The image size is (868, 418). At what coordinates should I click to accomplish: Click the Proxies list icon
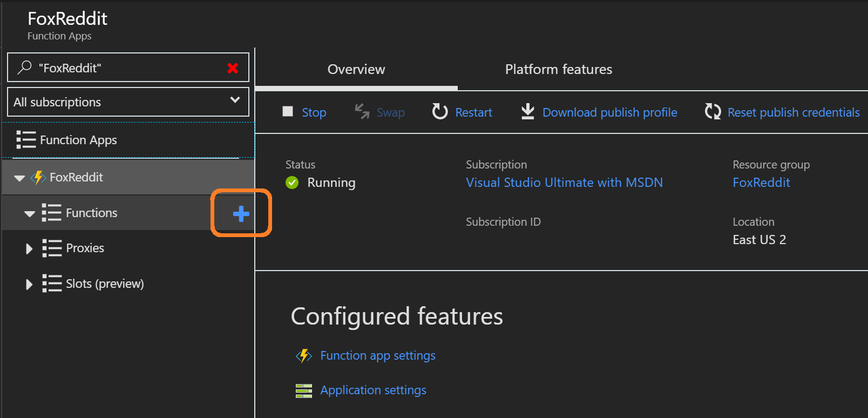(x=52, y=248)
